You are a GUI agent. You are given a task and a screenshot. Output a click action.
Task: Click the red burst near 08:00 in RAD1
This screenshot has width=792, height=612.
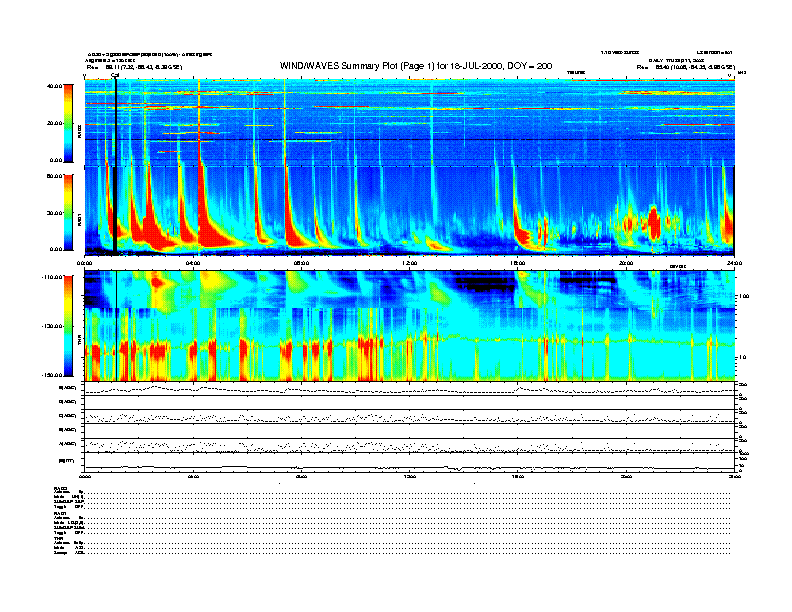293,225
